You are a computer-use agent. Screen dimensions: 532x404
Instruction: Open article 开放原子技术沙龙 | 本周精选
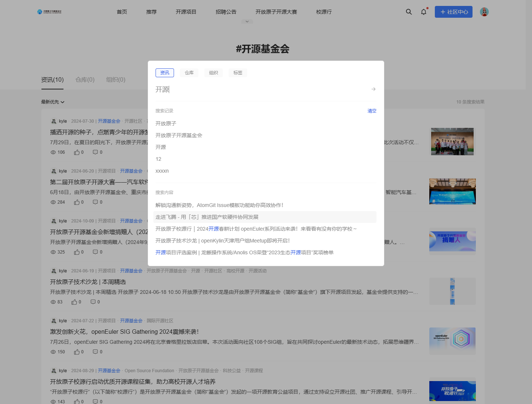(x=88, y=282)
